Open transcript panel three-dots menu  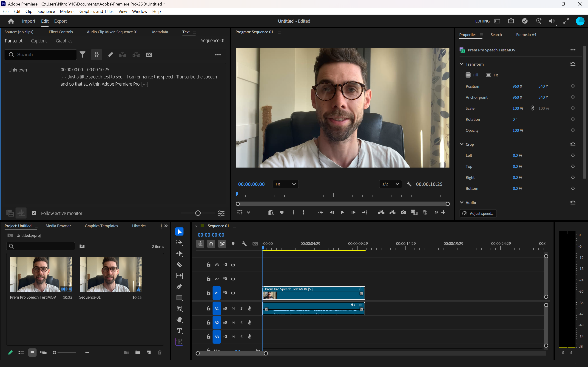point(218,55)
